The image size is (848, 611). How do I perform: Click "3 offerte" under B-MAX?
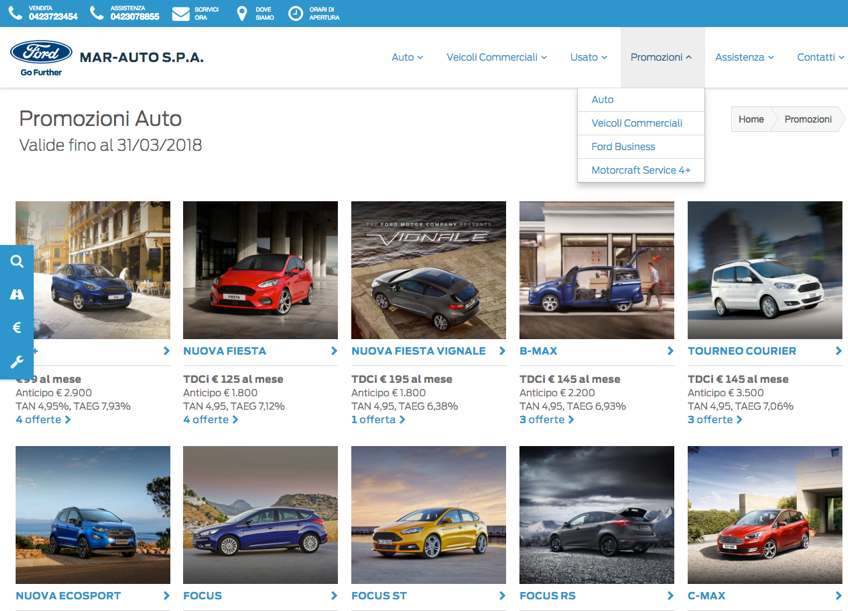(x=546, y=420)
